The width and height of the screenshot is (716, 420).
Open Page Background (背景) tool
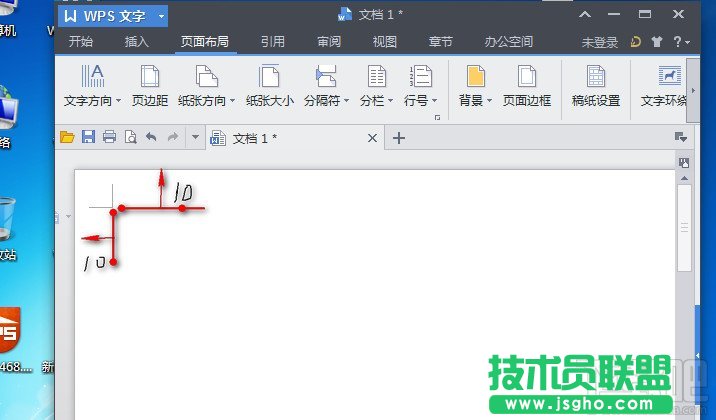475,86
